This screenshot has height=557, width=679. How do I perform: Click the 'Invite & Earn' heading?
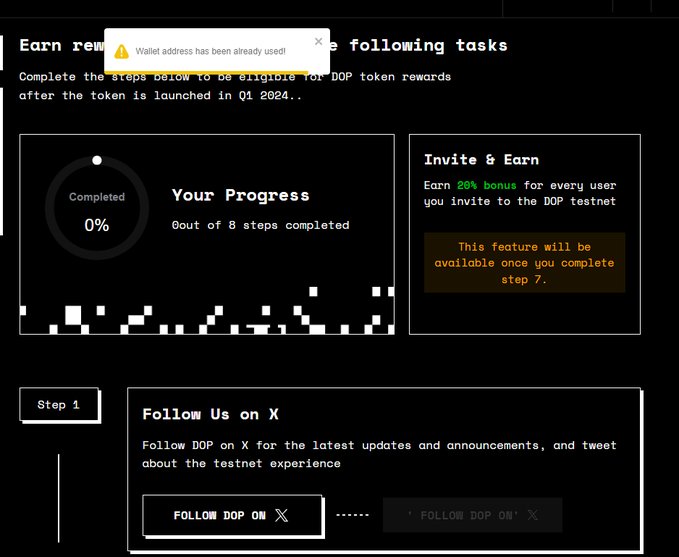pyautogui.click(x=481, y=160)
